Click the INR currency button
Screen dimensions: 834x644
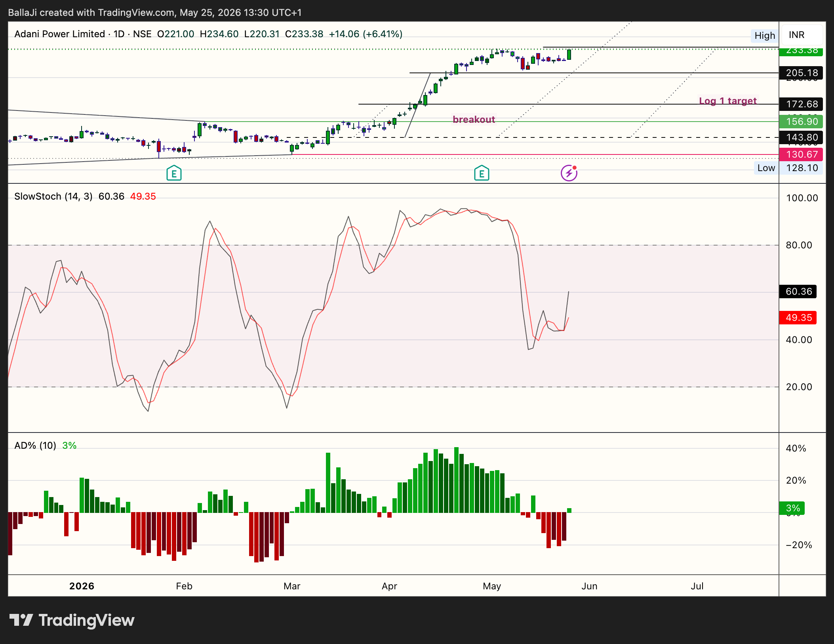click(802, 35)
